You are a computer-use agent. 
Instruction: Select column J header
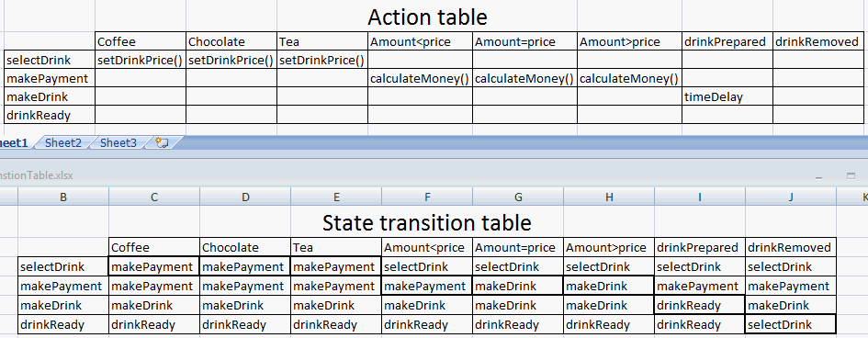791,197
